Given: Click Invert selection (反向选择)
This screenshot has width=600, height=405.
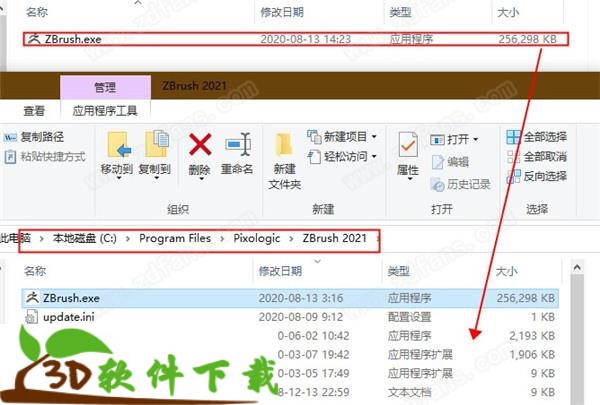Looking at the screenshot, I should [536, 176].
